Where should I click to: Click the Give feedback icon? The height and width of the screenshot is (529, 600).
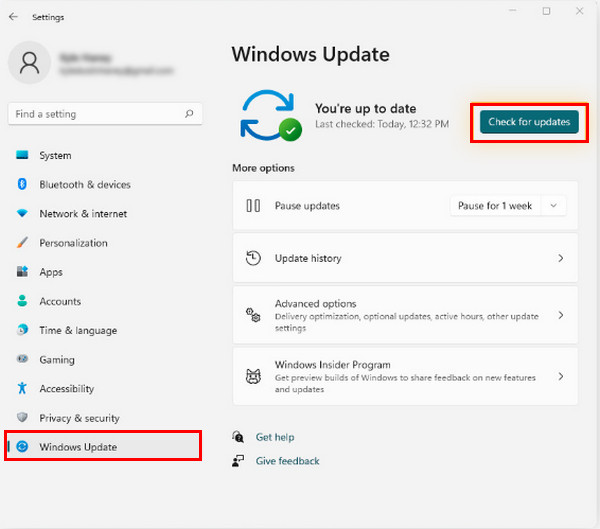point(238,460)
